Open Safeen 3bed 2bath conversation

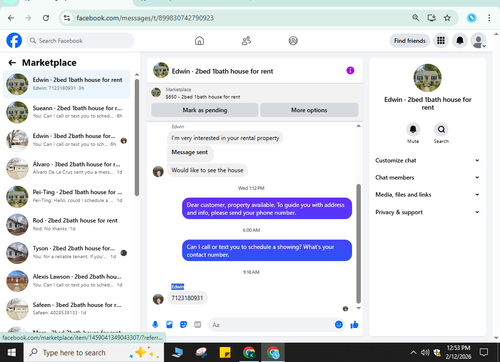point(67,309)
